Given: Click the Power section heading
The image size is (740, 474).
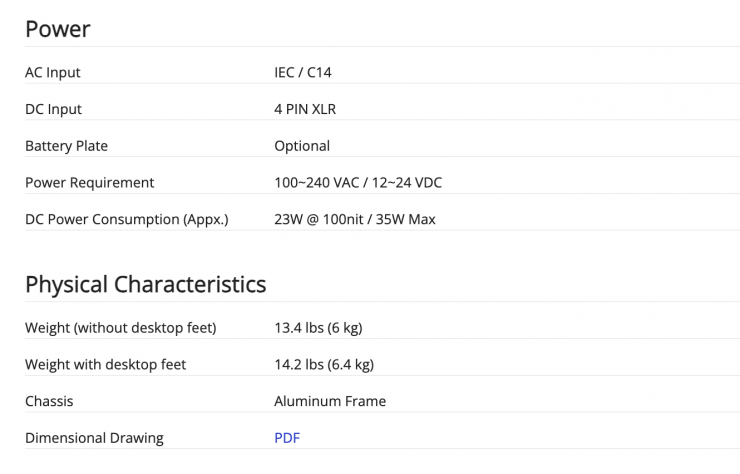Looking at the screenshot, I should [58, 29].
